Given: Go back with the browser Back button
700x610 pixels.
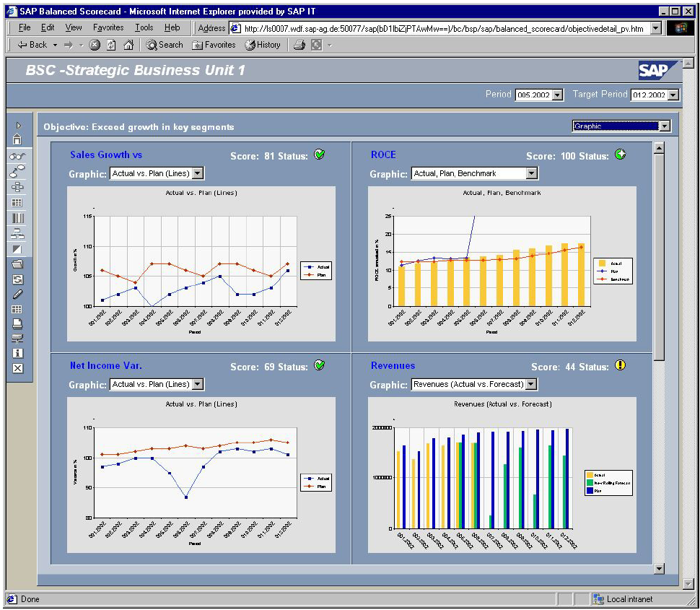Looking at the screenshot, I should click(32, 45).
